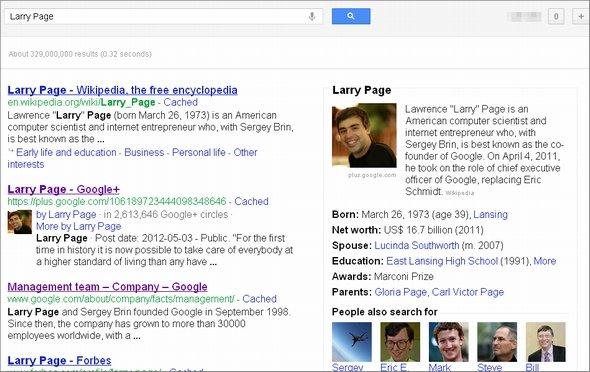Select the Mark Zuckerberg thumbnail photo
The image size is (590, 372).
coord(449,342)
